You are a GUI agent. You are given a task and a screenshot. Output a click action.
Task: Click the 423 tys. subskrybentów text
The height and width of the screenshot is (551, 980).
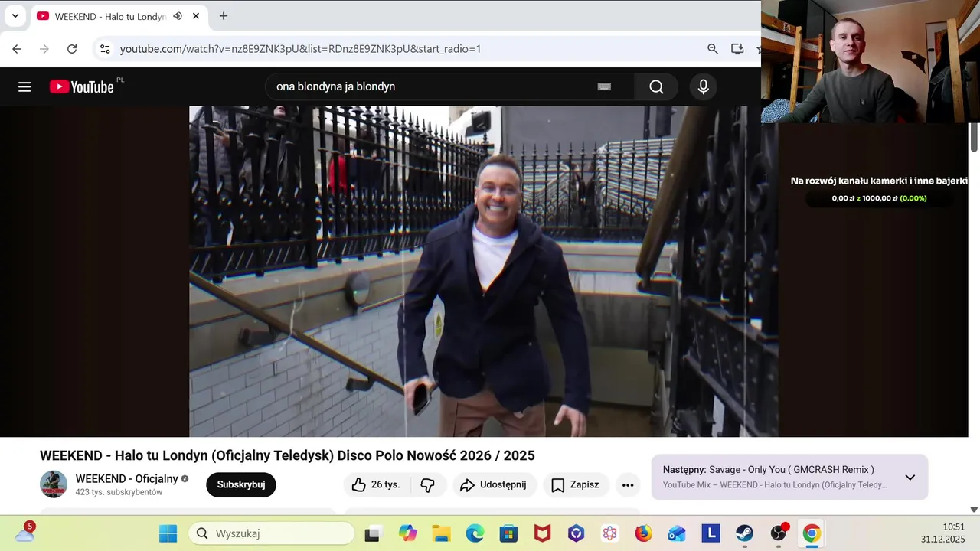[x=119, y=492]
